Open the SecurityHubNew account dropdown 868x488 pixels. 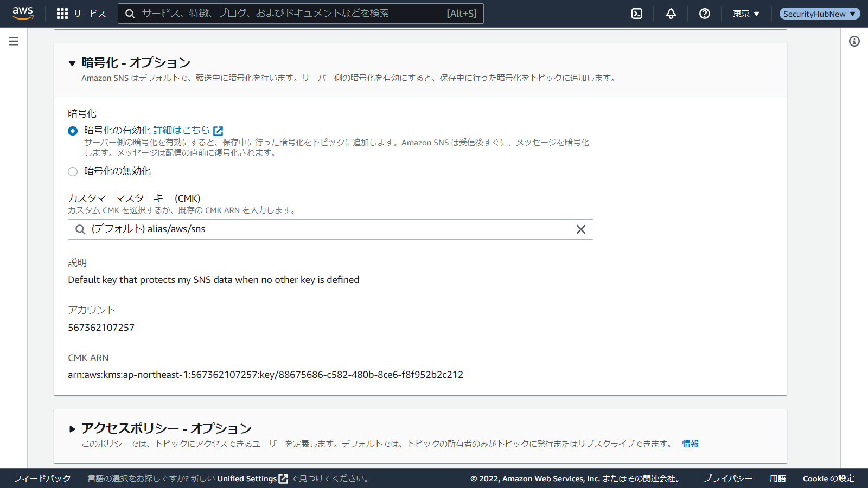click(819, 14)
